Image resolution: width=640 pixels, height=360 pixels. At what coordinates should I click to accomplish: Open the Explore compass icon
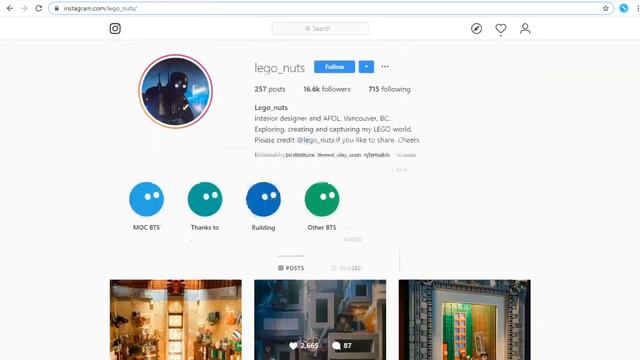(x=476, y=29)
